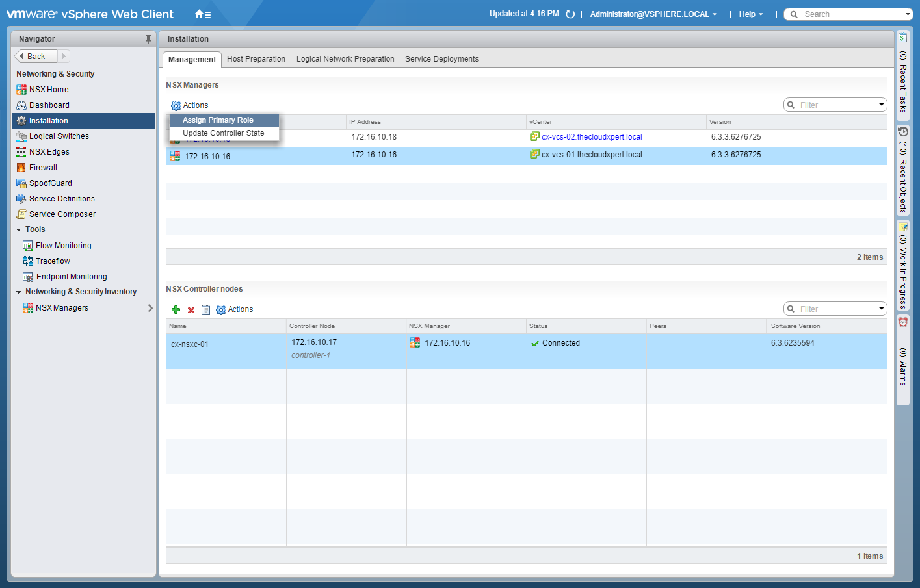This screenshot has width=920, height=588.
Task: Click the controller list document icon
Action: pos(205,310)
